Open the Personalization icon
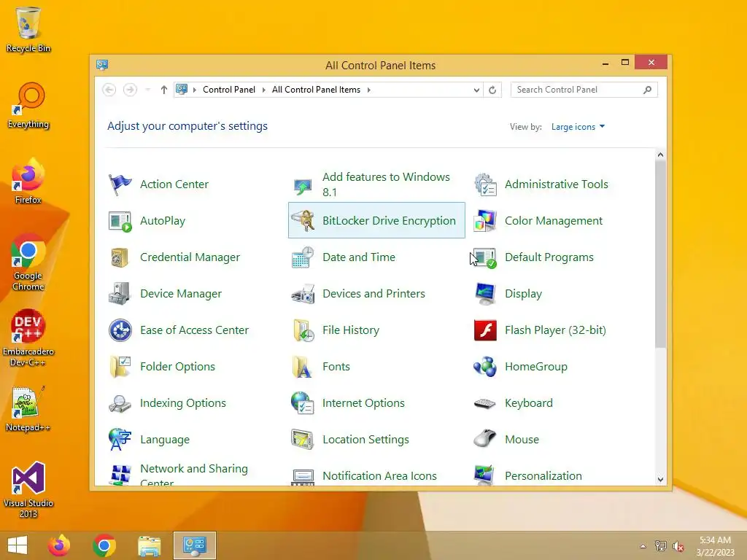This screenshot has height=560, width=747. 485,475
